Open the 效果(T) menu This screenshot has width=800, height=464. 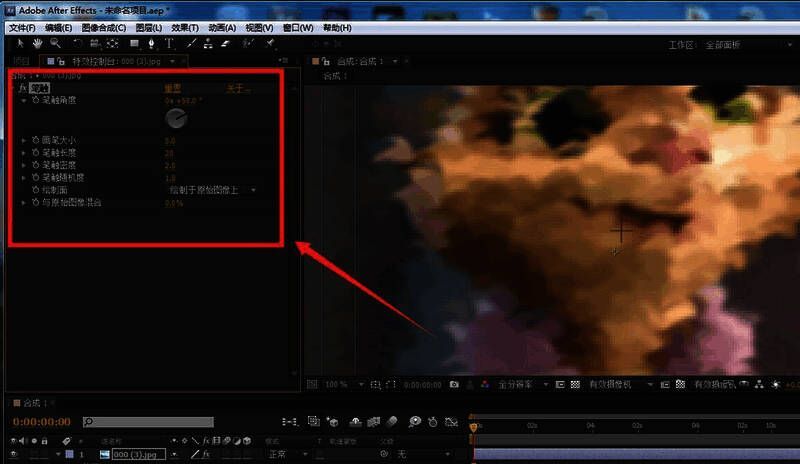183,28
